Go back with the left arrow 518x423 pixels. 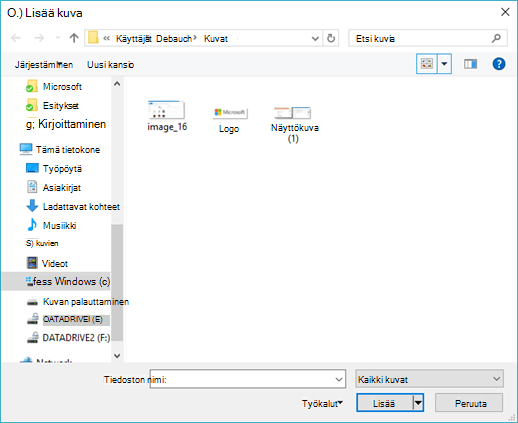[16, 38]
